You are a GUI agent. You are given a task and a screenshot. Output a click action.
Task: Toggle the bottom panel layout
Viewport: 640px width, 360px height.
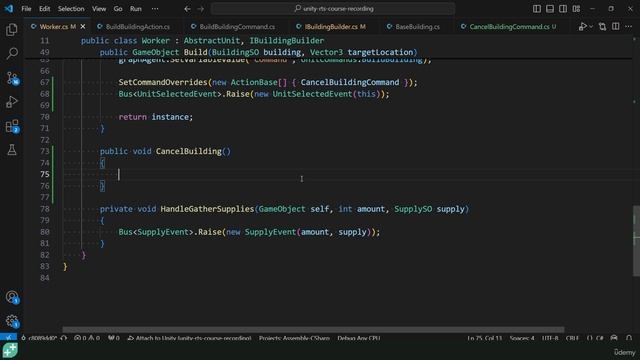coord(550,9)
